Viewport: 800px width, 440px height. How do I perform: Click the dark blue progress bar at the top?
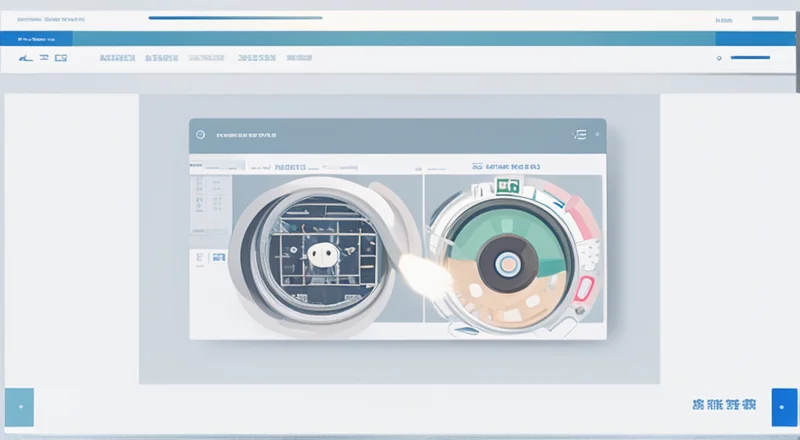(235, 17)
